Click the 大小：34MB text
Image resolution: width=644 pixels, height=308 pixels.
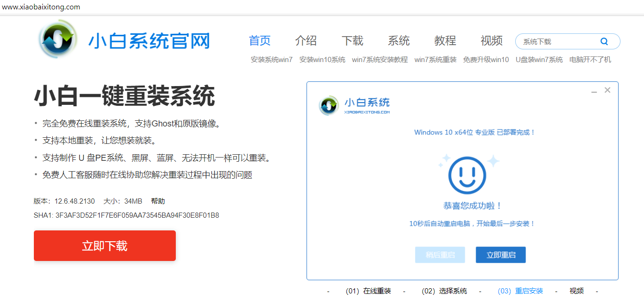(123, 201)
